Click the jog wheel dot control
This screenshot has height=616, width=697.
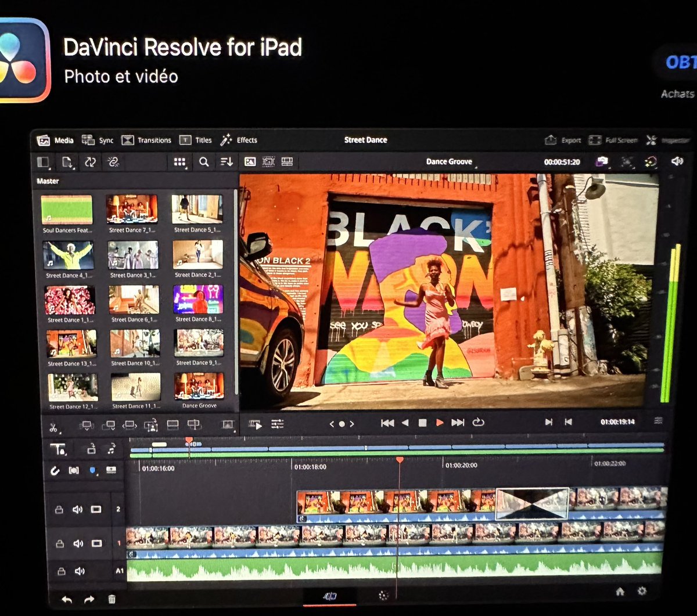[x=342, y=424]
